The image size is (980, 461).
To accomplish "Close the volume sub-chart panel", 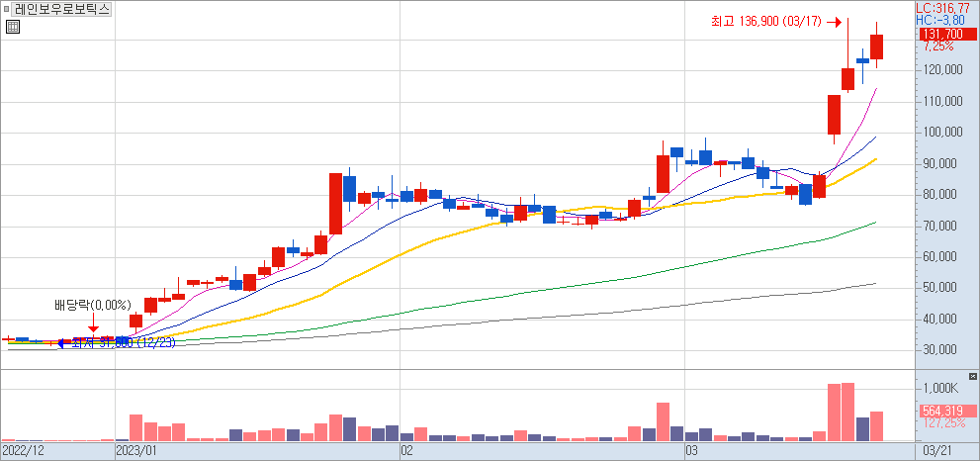I will tap(972, 376).
